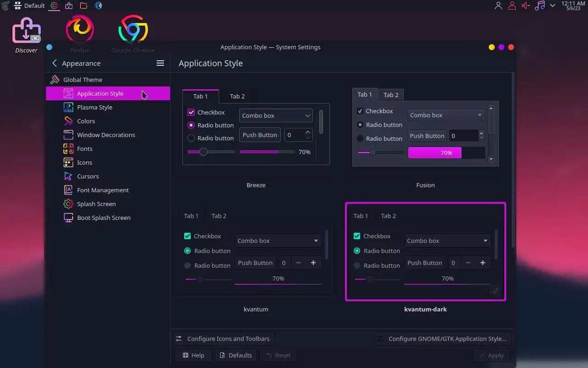Switch to Tab 2 in the kvantum preview
This screenshot has height=368, width=588.
coord(219,216)
